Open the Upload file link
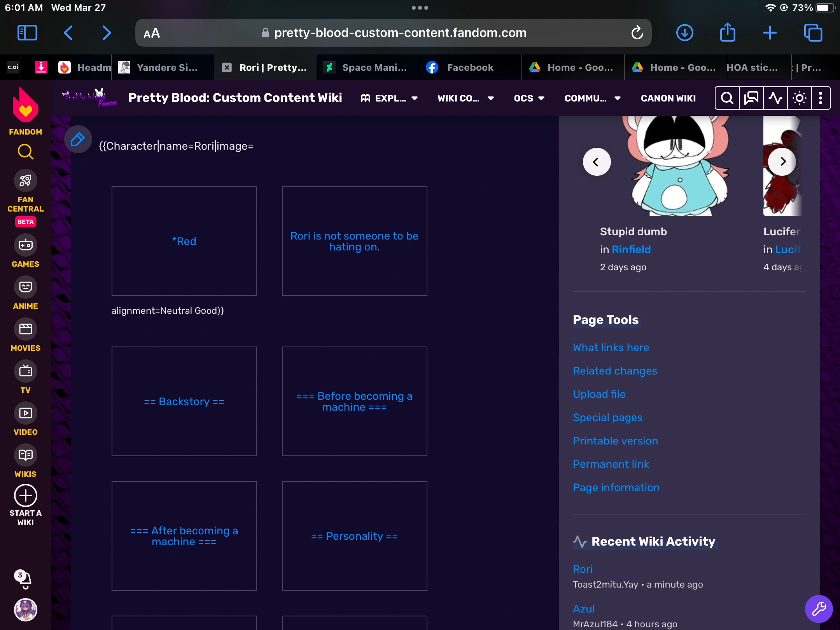 point(599,394)
